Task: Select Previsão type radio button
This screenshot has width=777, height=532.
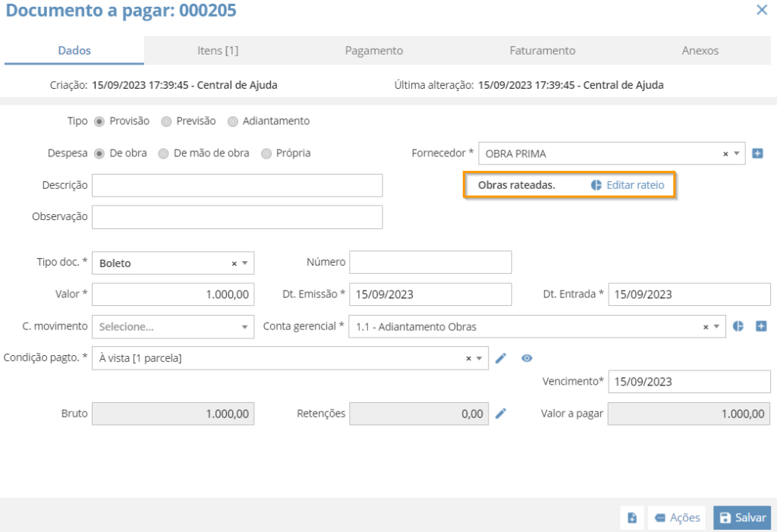Action: point(166,121)
